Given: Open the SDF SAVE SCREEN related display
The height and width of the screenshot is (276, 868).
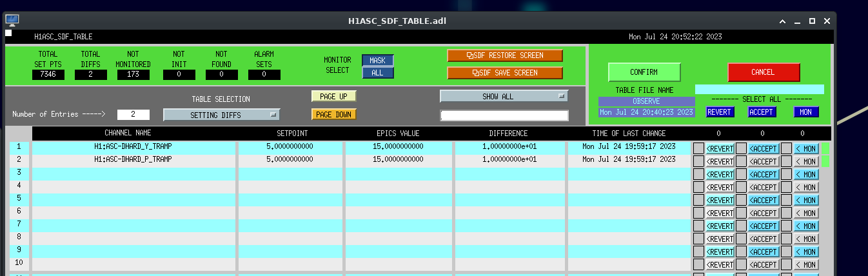Looking at the screenshot, I should point(505,73).
